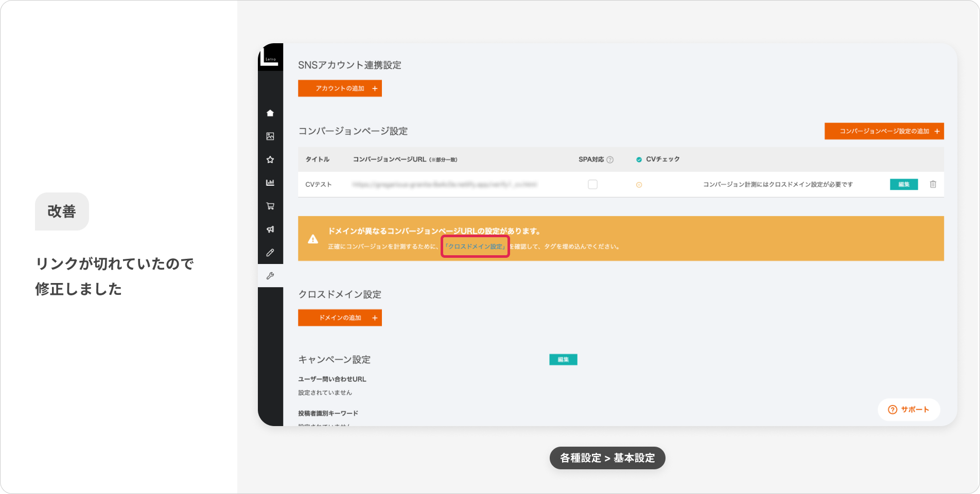Click the pencil edit sidebar icon
The image size is (980, 494).
point(270,253)
